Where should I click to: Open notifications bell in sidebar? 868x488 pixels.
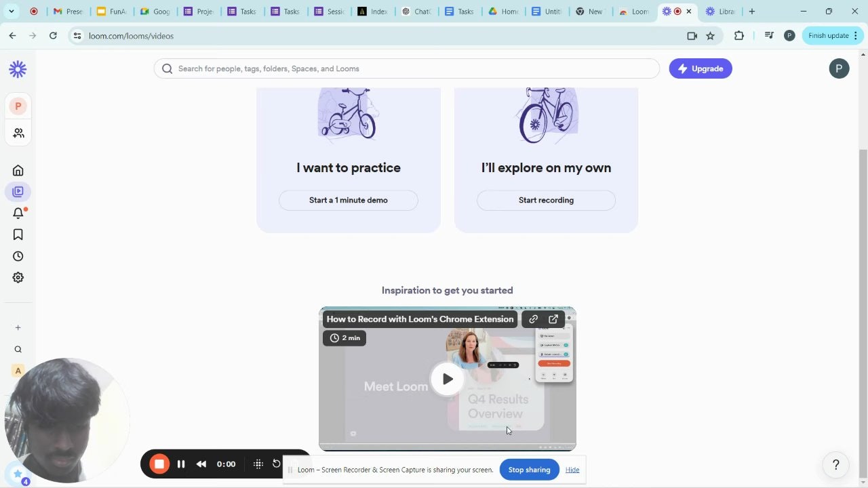click(x=18, y=213)
